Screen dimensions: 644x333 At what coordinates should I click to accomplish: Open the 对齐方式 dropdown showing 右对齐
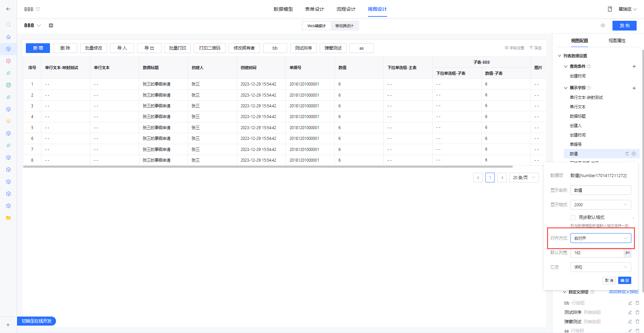601,238
